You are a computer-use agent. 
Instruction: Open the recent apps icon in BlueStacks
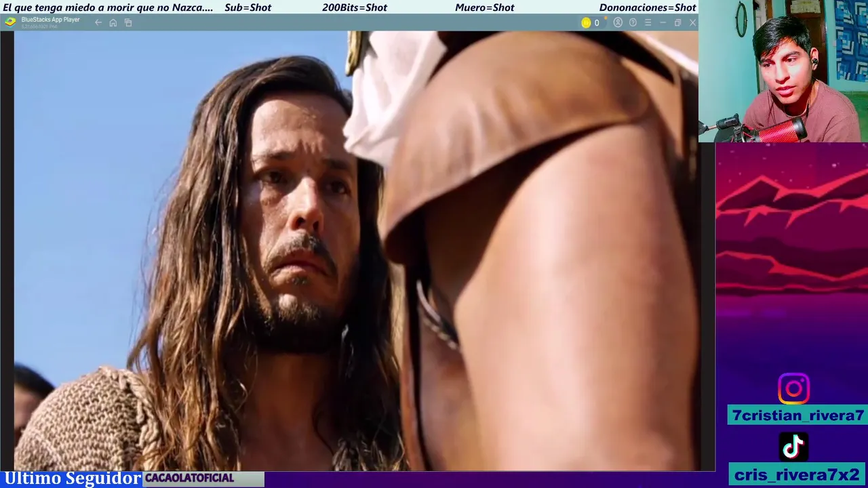click(128, 22)
